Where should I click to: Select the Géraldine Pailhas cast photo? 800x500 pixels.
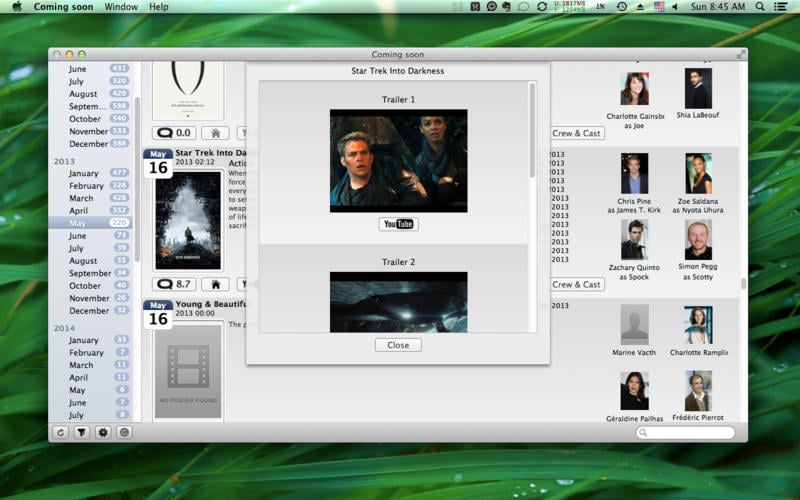[634, 391]
